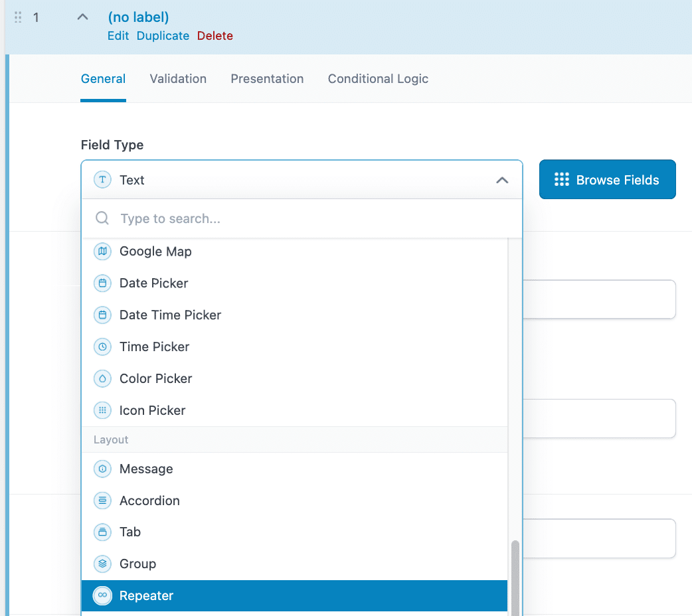Click the Message info icon
This screenshot has height=616, width=692.
click(x=102, y=469)
